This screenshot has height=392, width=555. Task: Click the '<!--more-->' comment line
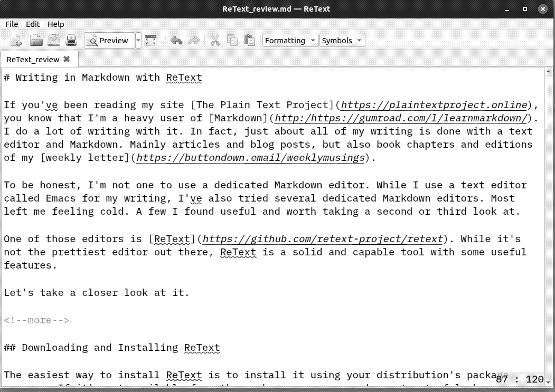(37, 321)
